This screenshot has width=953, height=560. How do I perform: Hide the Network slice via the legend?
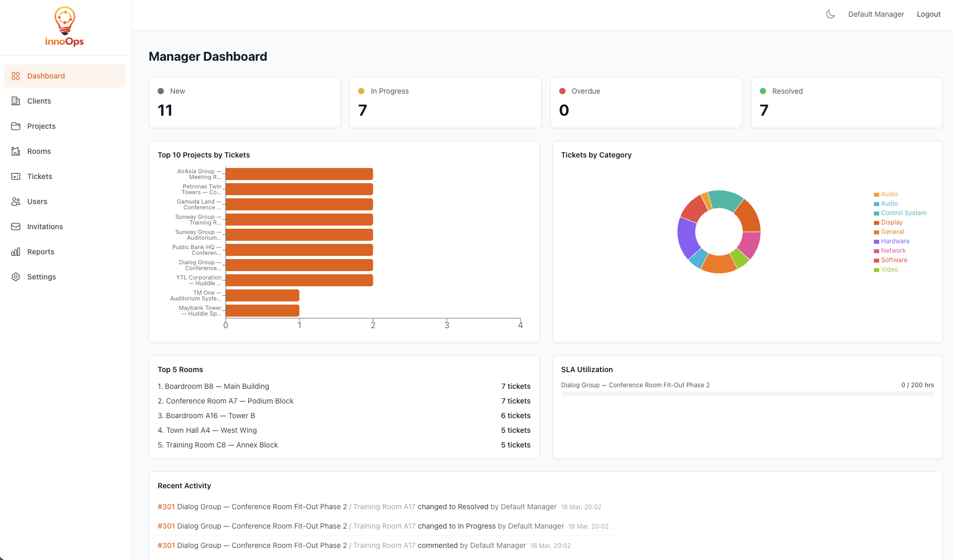(x=889, y=251)
